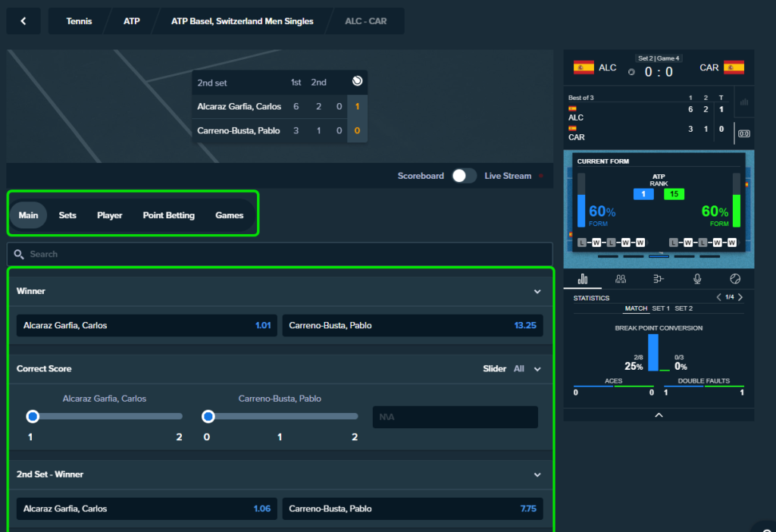The width and height of the screenshot is (776, 532).
Task: Open the microphone commentary icon tab
Action: point(697,279)
